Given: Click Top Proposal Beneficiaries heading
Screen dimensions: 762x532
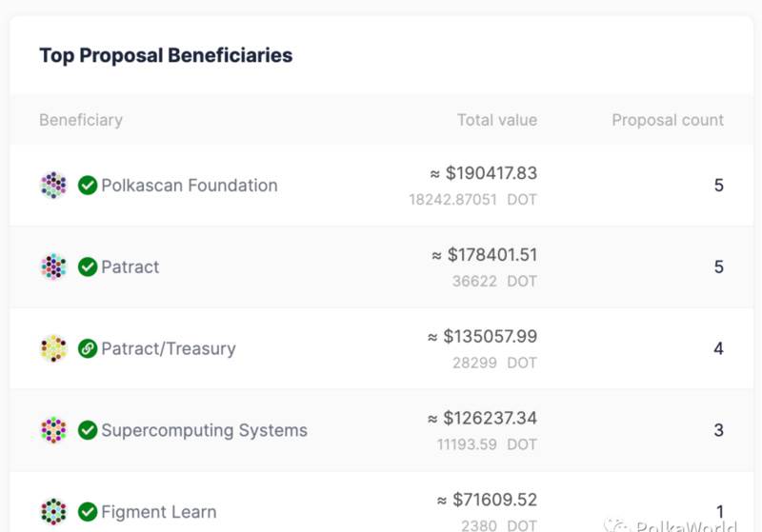Looking at the screenshot, I should point(166,55).
